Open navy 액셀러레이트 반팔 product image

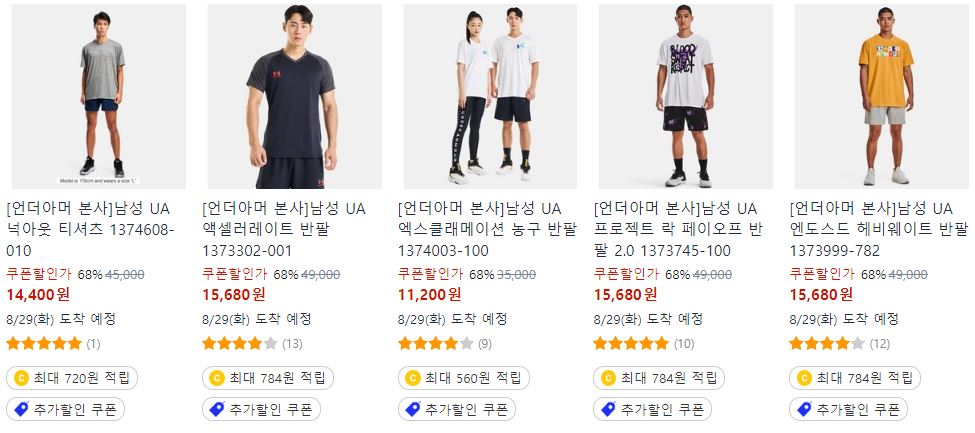(295, 96)
